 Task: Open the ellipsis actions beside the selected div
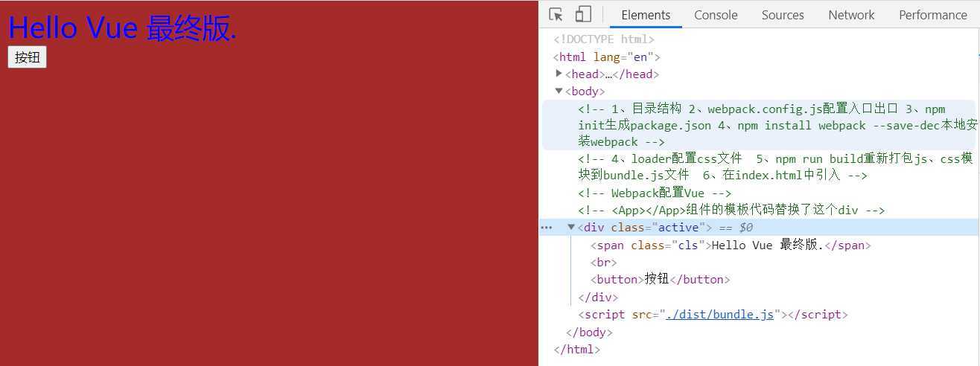coord(546,228)
